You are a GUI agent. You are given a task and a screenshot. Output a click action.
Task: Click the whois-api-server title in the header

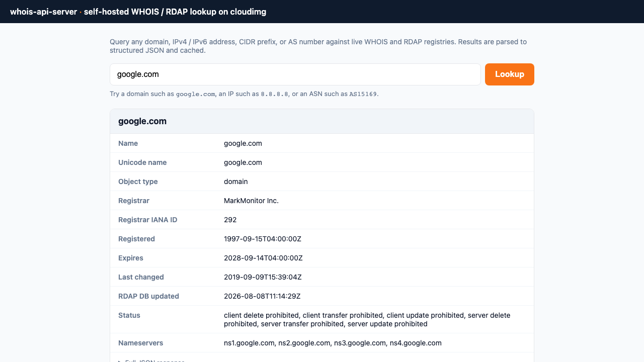tap(44, 12)
